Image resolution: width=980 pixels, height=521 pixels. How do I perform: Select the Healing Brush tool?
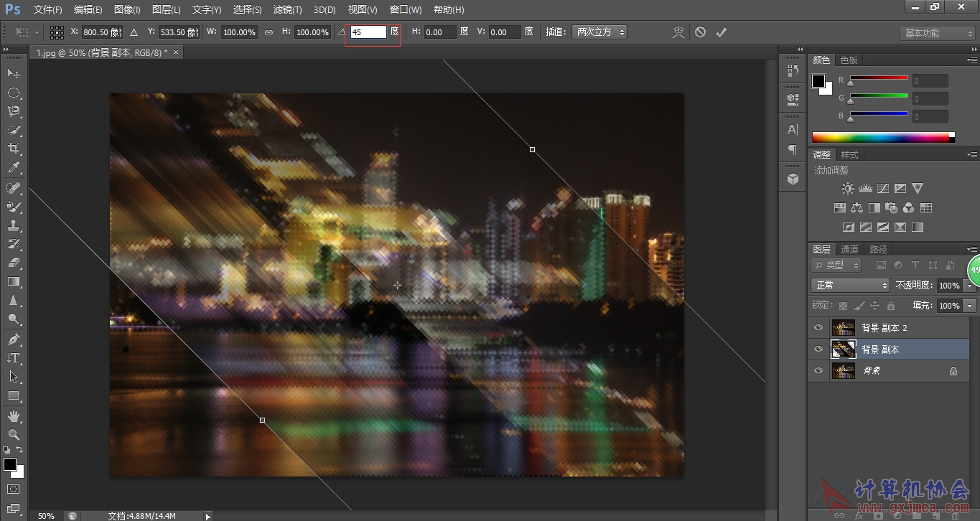14,188
